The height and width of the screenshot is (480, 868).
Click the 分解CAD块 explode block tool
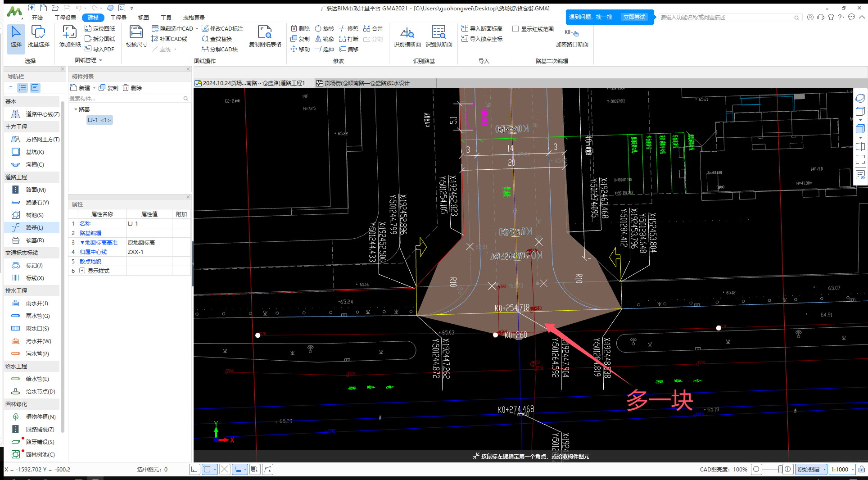click(x=220, y=49)
